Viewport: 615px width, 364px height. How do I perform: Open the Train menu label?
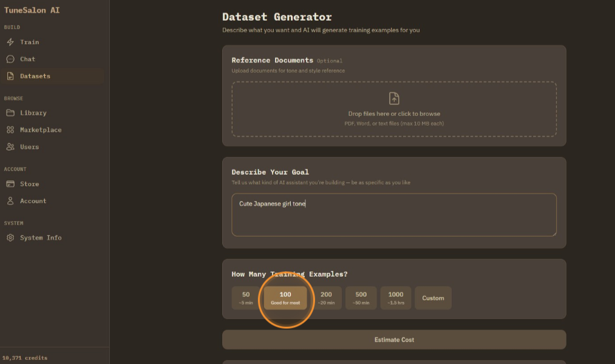point(29,42)
